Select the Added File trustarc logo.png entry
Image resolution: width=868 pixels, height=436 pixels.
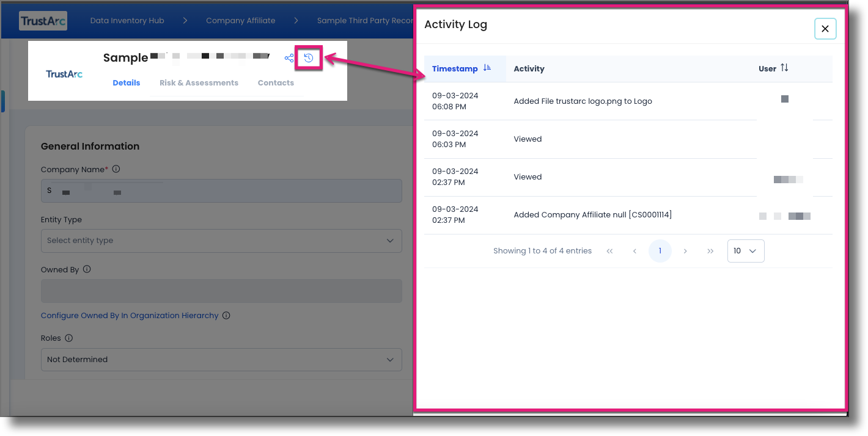pyautogui.click(x=628, y=101)
